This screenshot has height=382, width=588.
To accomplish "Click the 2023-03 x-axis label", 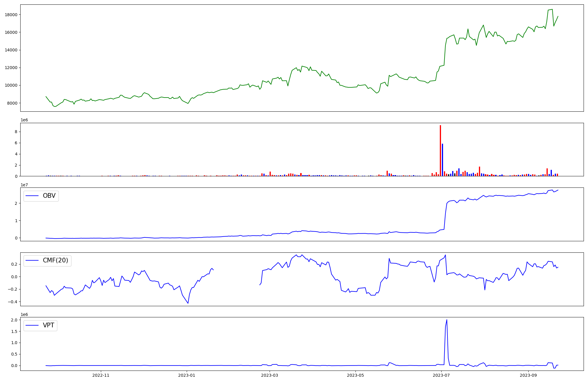I will (270, 375).
